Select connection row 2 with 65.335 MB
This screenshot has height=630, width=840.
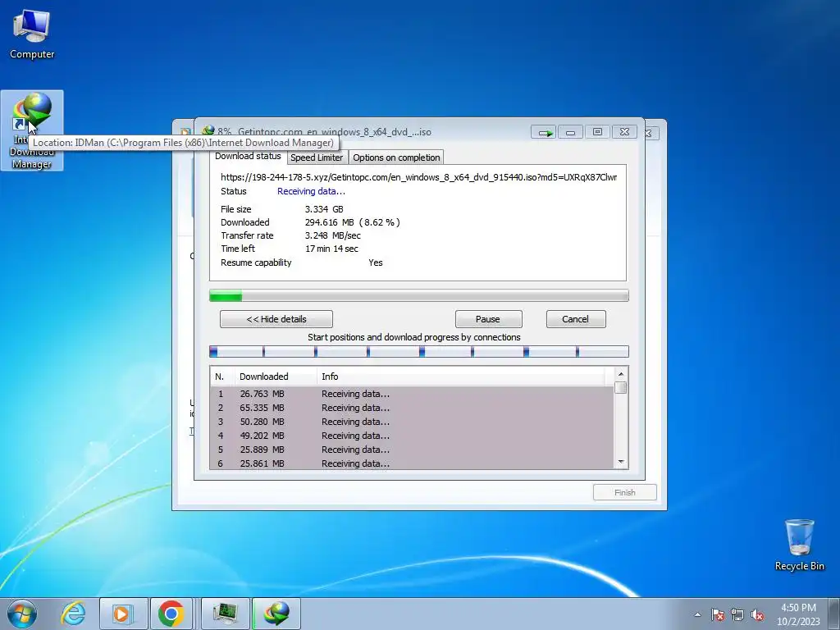point(412,408)
